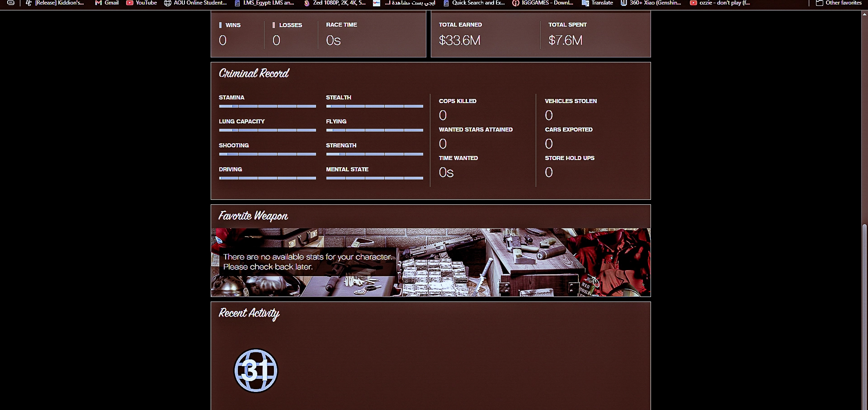Click the Flying stat bar
The image size is (868, 410).
[x=374, y=130]
